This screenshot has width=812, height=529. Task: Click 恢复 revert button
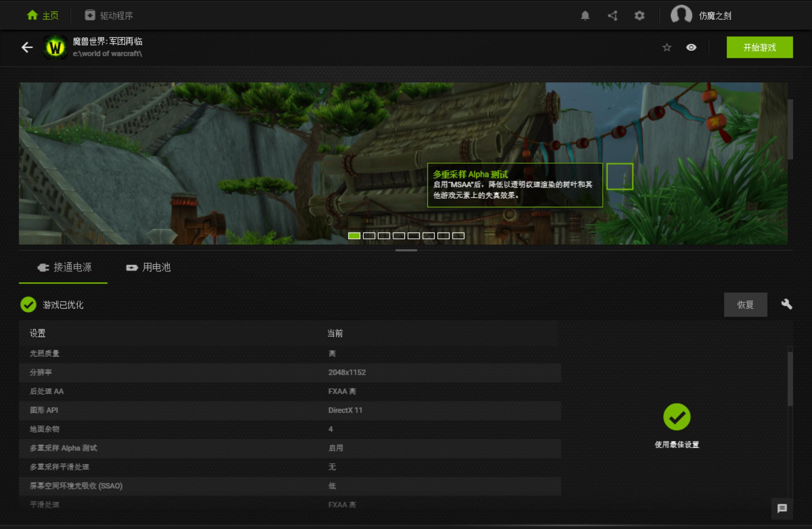[x=745, y=304]
